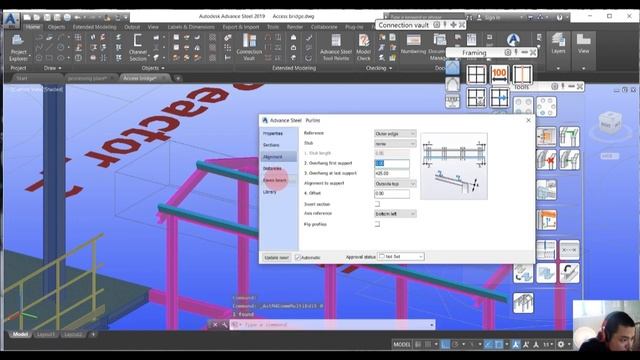The image size is (640, 360).
Task: Toggle the Flip profiles checkbox
Action: tap(377, 224)
